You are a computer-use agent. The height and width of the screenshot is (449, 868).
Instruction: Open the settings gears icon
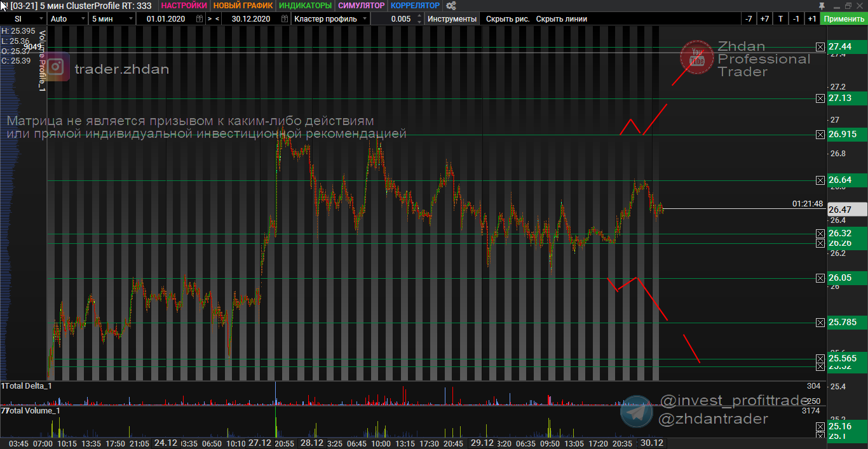[x=451, y=6]
